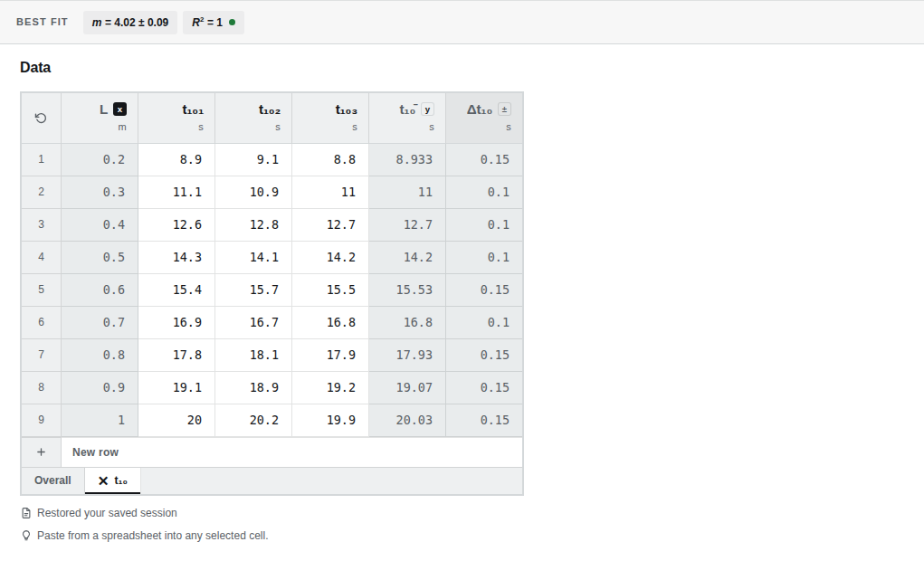This screenshot has height=561, width=924.
Task: Click the green R² status dot
Action: tap(233, 23)
